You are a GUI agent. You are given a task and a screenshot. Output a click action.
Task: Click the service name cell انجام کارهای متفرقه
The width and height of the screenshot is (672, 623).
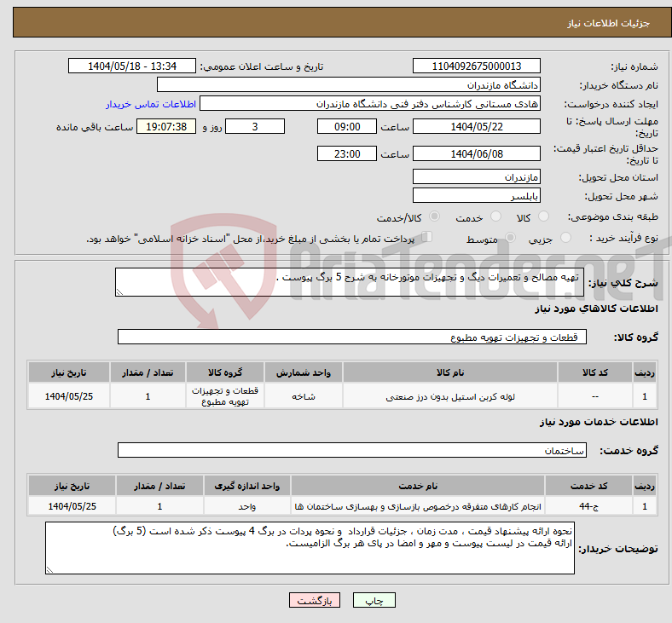click(418, 506)
